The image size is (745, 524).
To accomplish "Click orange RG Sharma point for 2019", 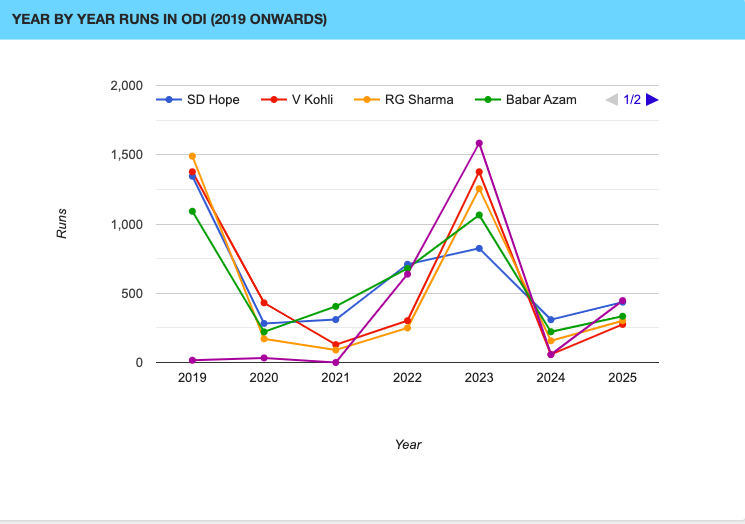I will [192, 156].
